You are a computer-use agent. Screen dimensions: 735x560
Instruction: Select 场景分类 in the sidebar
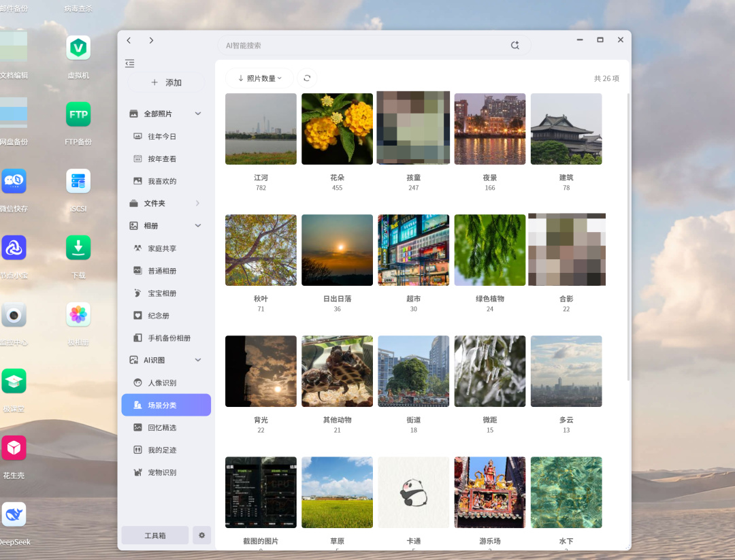[166, 405]
